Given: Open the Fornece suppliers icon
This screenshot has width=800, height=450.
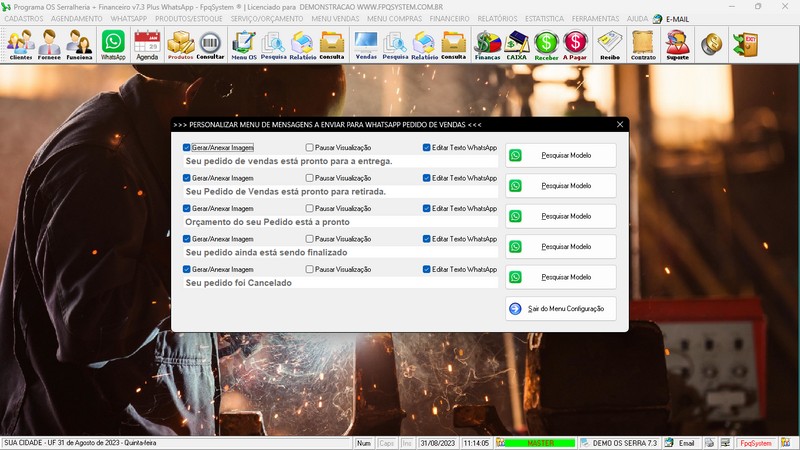Looking at the screenshot, I should point(49,45).
